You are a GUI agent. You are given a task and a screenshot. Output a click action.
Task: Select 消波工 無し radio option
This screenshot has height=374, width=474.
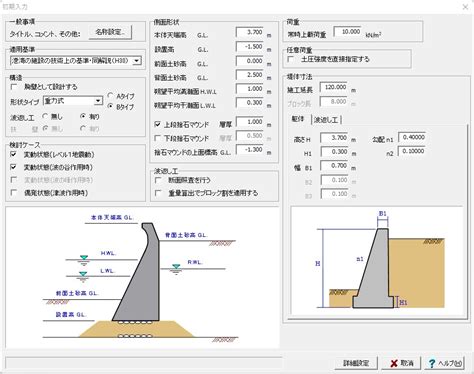[x=45, y=116]
